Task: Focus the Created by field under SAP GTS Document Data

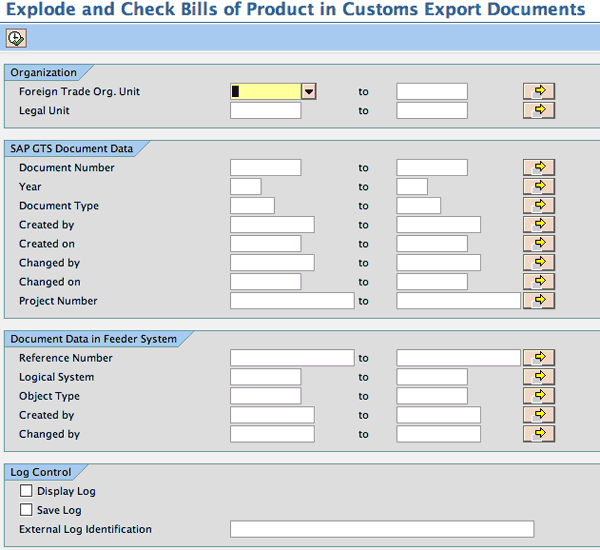Action: [272, 225]
